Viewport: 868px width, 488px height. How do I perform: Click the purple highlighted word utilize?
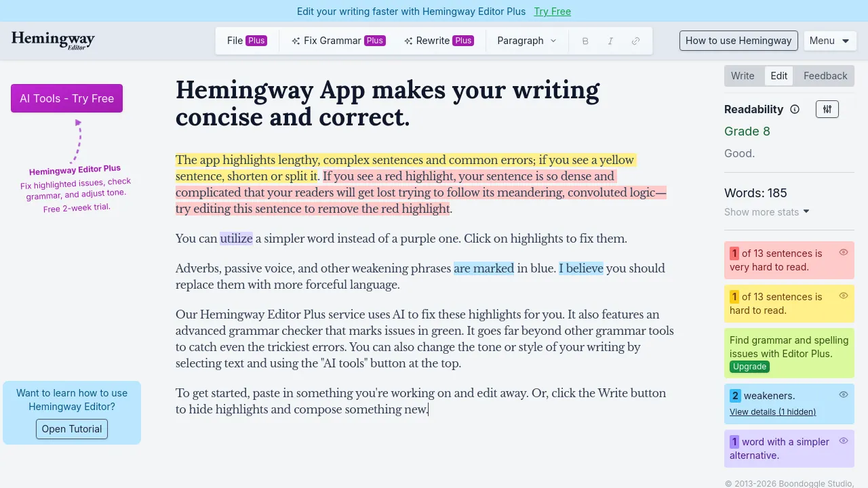(236, 239)
